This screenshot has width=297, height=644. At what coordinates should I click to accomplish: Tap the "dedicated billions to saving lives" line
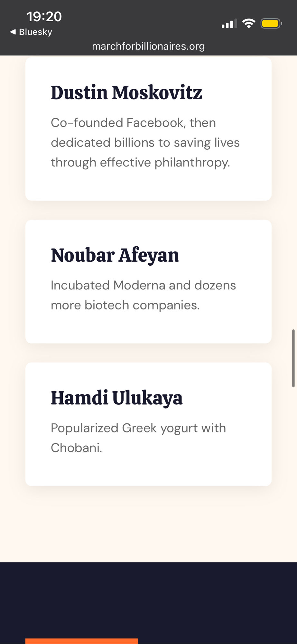click(145, 143)
